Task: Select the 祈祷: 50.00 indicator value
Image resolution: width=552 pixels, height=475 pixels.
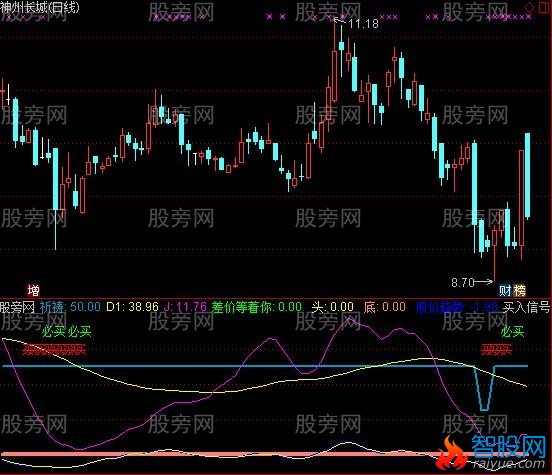Action: click(x=70, y=307)
